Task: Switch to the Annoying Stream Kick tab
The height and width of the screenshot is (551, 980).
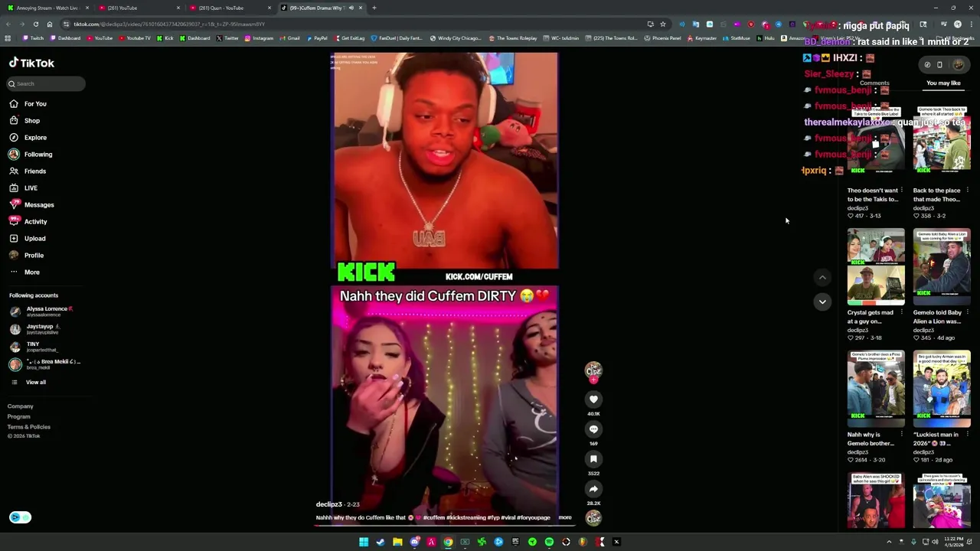Action: pos(46,8)
